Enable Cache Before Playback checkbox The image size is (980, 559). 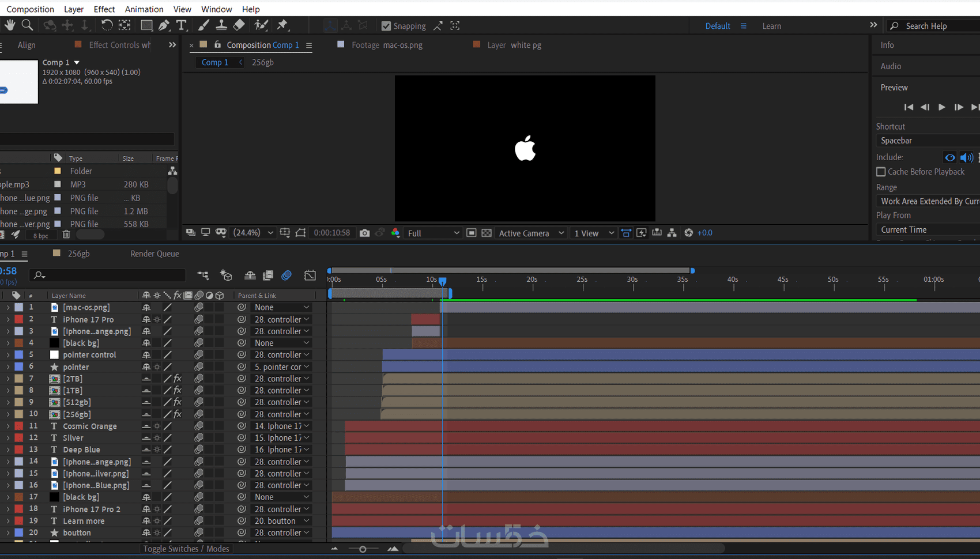[881, 172]
